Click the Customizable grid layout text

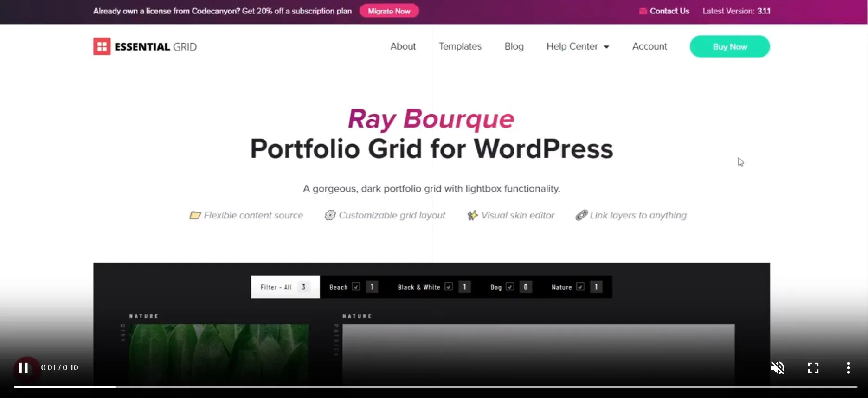pos(392,215)
